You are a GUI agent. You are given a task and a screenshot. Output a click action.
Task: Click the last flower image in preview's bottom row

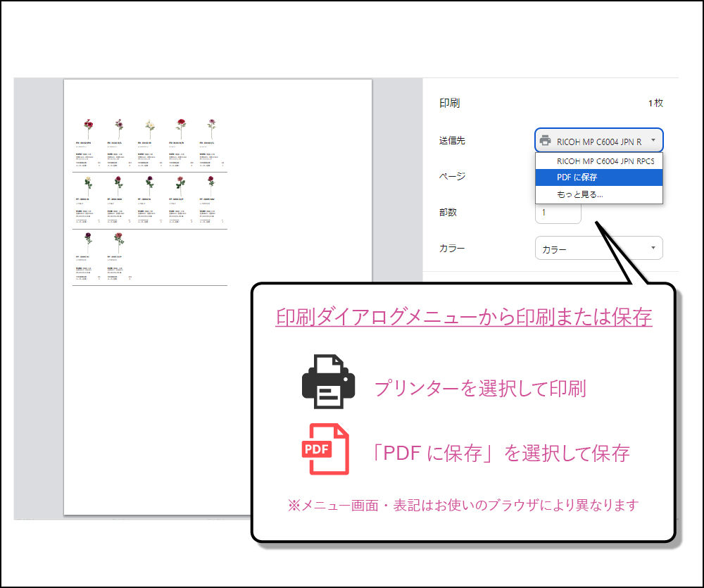click(x=119, y=244)
